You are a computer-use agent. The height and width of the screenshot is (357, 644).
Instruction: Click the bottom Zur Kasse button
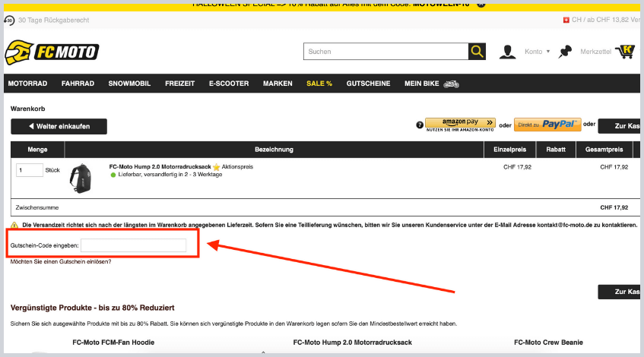(620, 292)
